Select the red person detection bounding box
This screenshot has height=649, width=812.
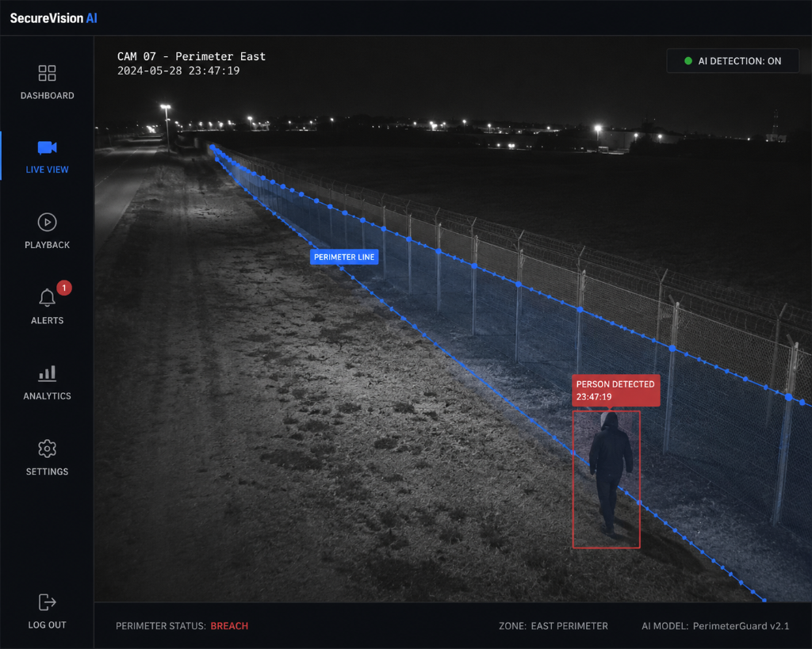click(x=607, y=479)
